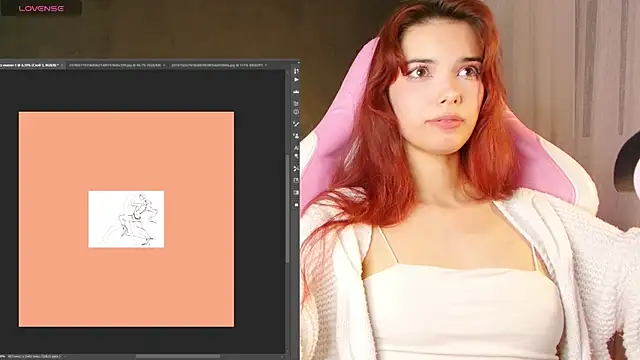Close the active bold document tab
Image resolution: width=640 pixels, height=360 pixels.
[x=62, y=65]
